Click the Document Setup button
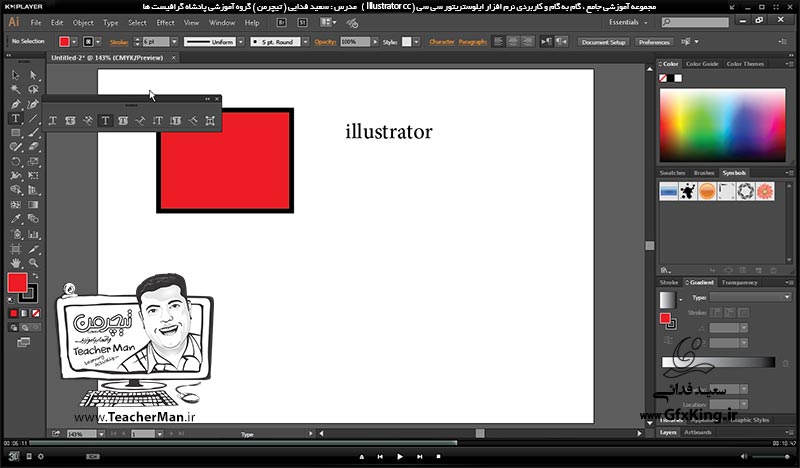800x468 pixels. (x=604, y=42)
